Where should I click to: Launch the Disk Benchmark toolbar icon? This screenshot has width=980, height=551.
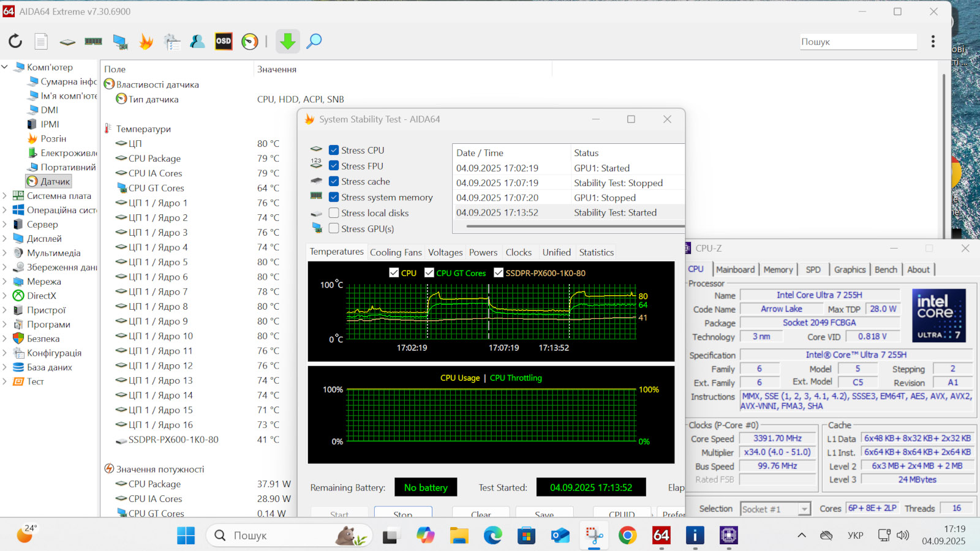coord(67,42)
